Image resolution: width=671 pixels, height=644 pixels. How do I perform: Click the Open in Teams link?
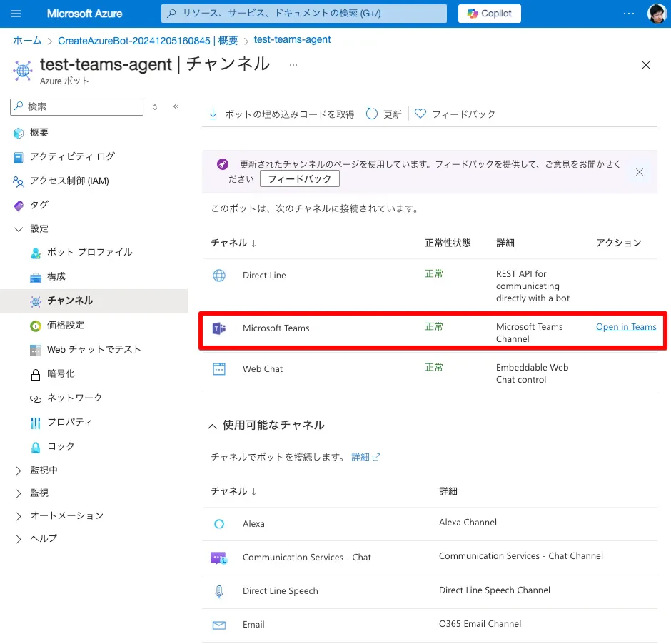click(626, 327)
